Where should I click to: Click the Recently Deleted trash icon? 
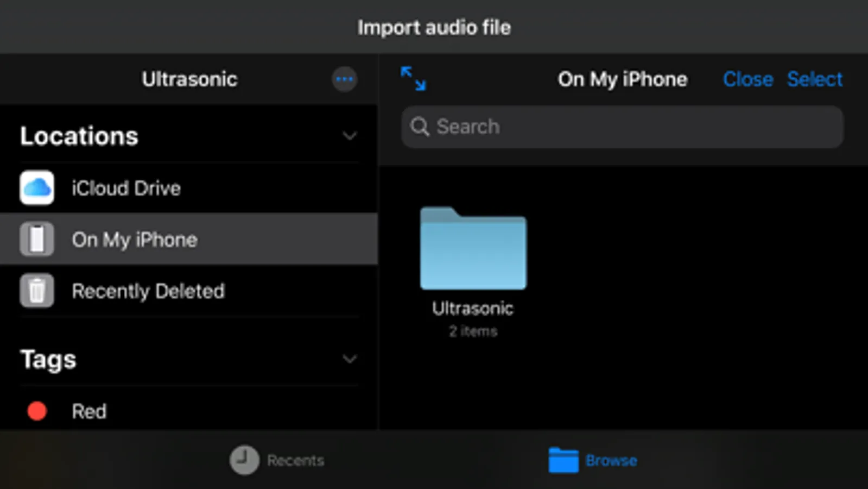point(37,291)
